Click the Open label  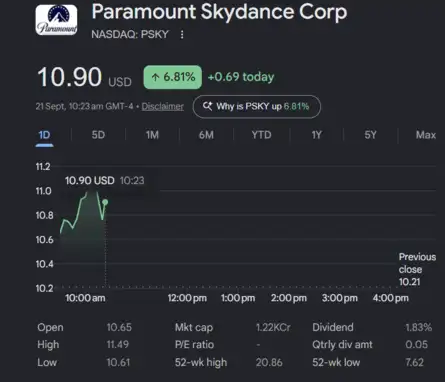click(50, 327)
